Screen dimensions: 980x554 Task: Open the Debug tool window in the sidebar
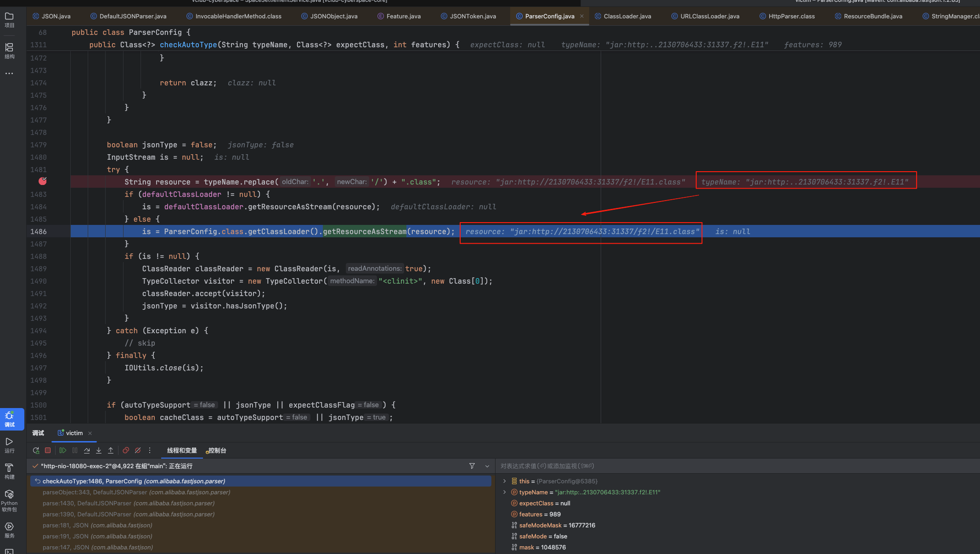click(9, 419)
